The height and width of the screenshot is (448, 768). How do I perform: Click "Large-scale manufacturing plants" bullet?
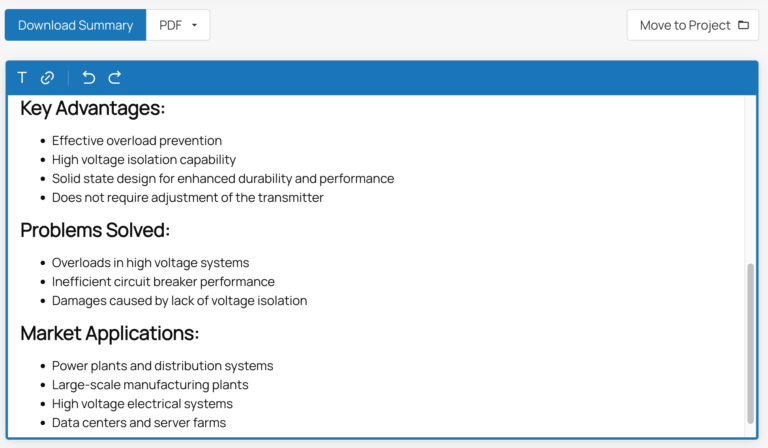click(150, 385)
